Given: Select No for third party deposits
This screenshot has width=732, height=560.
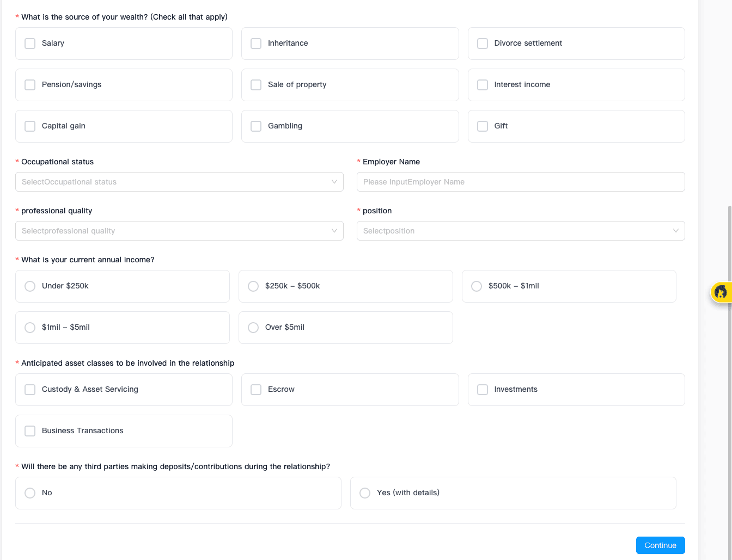Looking at the screenshot, I should pos(30,493).
